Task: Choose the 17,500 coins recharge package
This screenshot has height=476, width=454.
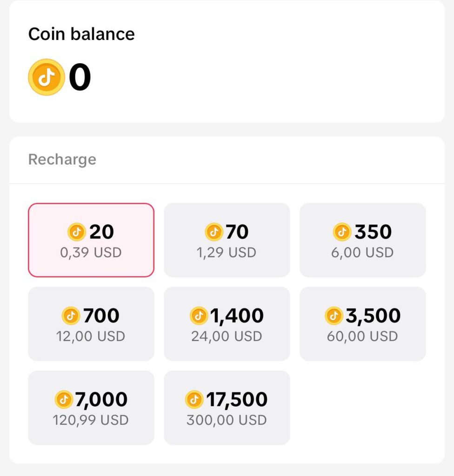Action: coord(227,408)
